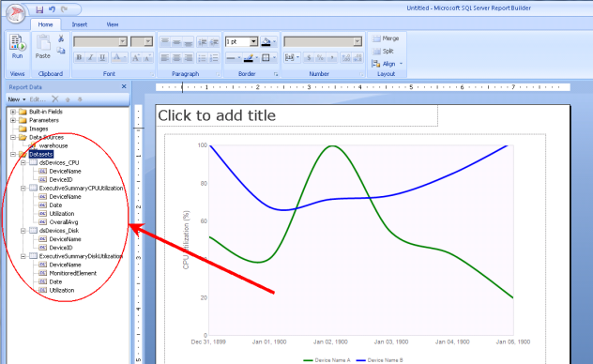Open the border fill color picker
The height and width of the screenshot is (364, 593).
pos(268,41)
